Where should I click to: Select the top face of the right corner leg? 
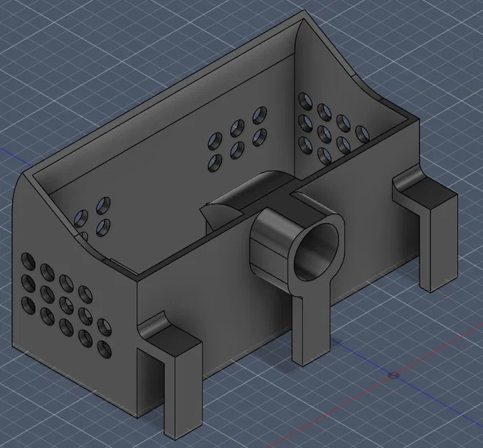(429, 194)
